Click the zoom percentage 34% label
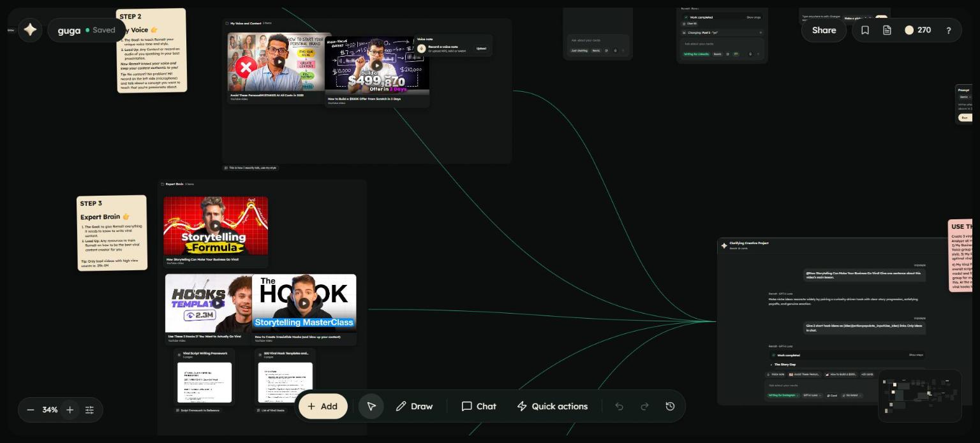Image resolution: width=980 pixels, height=443 pixels. tap(50, 410)
